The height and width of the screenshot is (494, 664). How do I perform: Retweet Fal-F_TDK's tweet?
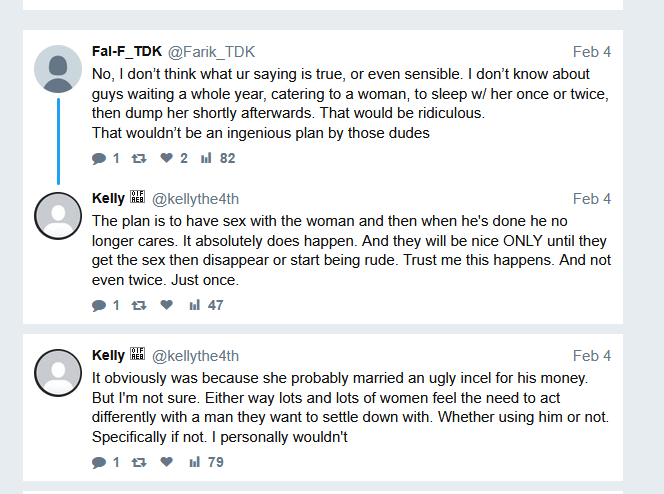(138, 158)
